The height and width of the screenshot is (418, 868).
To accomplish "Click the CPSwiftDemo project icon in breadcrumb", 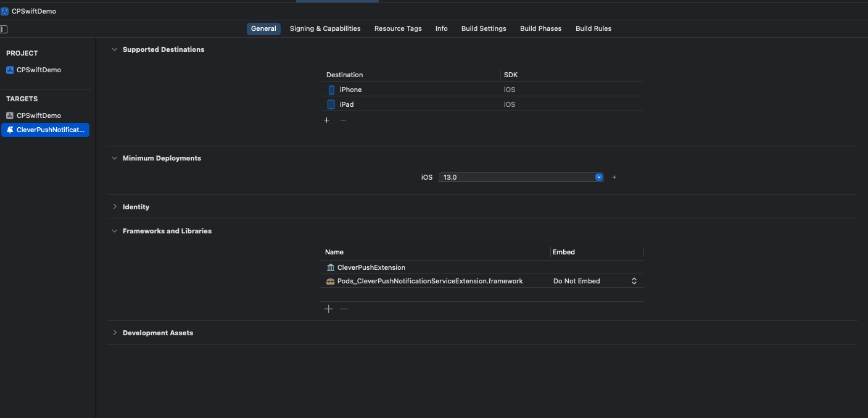I will 5,11.
